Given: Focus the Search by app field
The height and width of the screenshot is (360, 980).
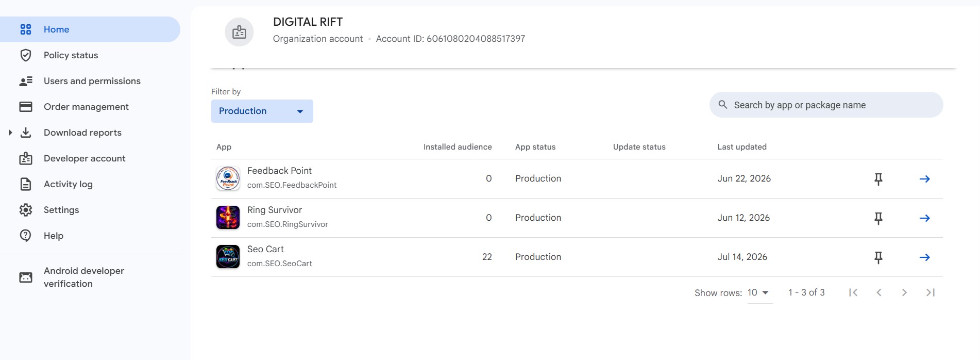Looking at the screenshot, I should [826, 105].
